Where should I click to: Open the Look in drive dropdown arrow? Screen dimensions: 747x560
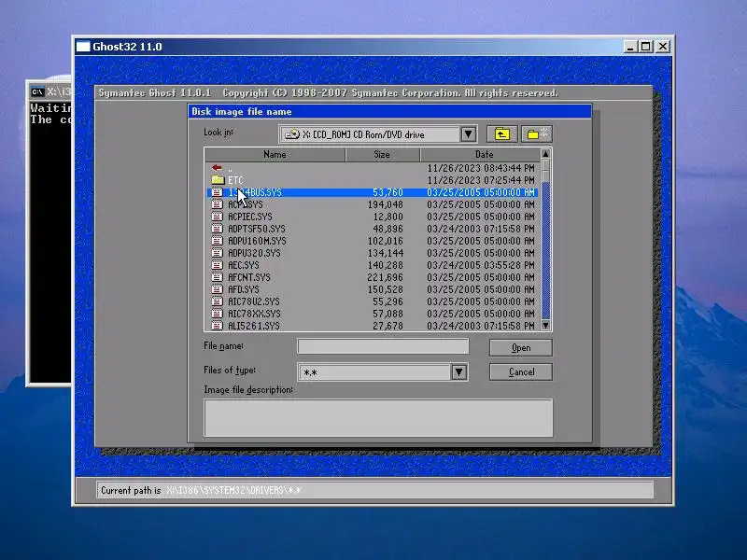[469, 134]
